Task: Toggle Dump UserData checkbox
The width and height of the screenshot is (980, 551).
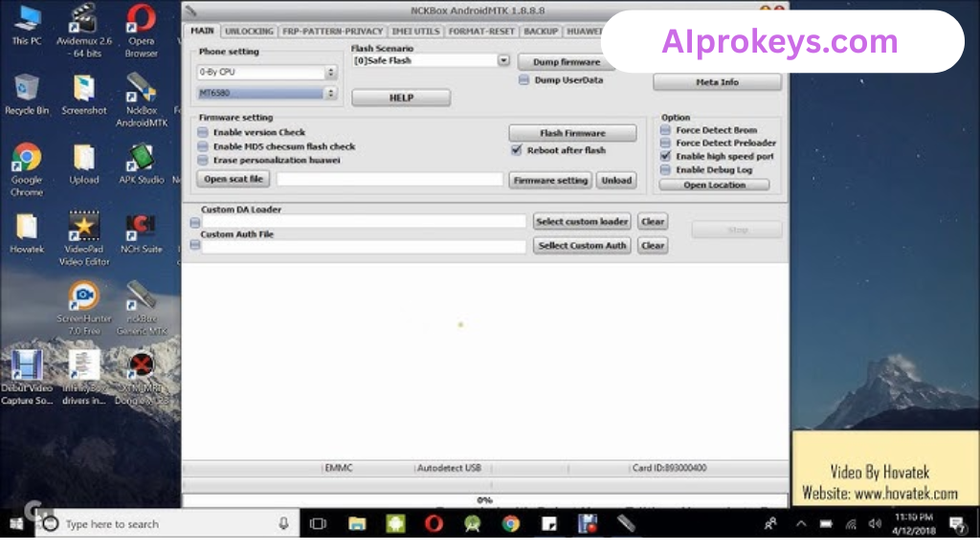Action: pyautogui.click(x=523, y=80)
